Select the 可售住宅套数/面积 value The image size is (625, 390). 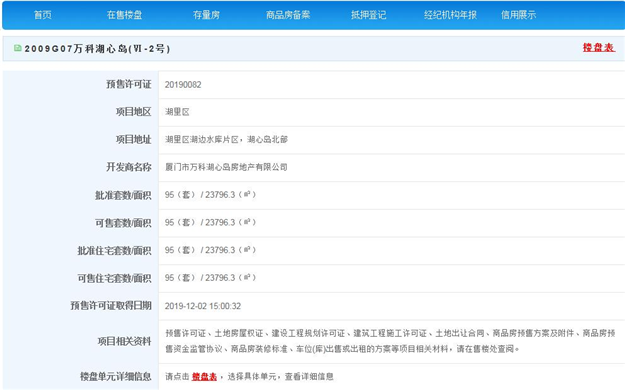click(x=210, y=278)
